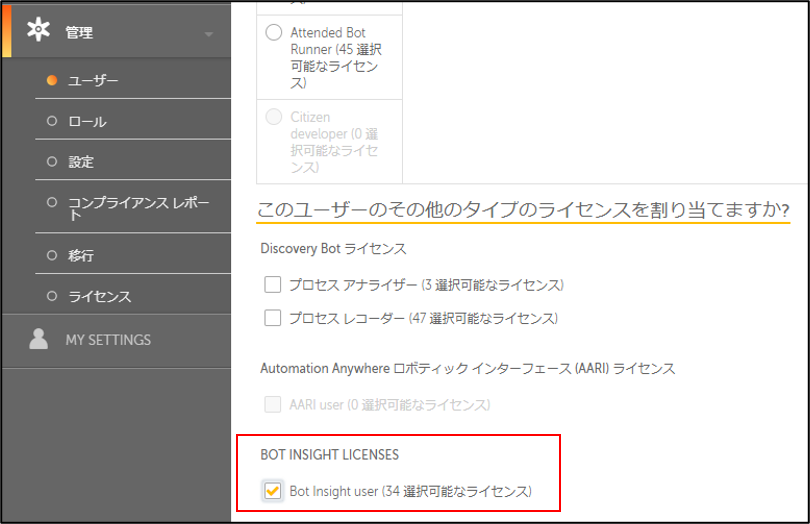Screen dimensions: 810x524
Task: Click 'プロセス レコーダー (47 選択可能なライセンス)' label
Action: (x=423, y=318)
